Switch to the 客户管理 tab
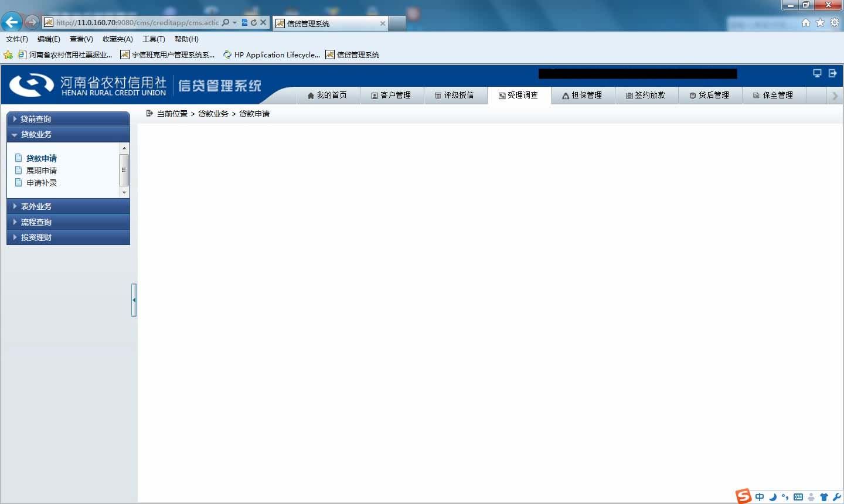 (x=391, y=95)
